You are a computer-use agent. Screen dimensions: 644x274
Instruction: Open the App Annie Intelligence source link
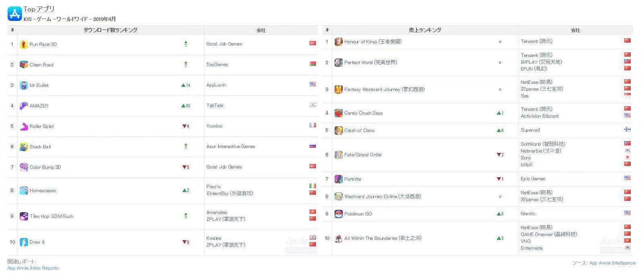click(x=612, y=263)
